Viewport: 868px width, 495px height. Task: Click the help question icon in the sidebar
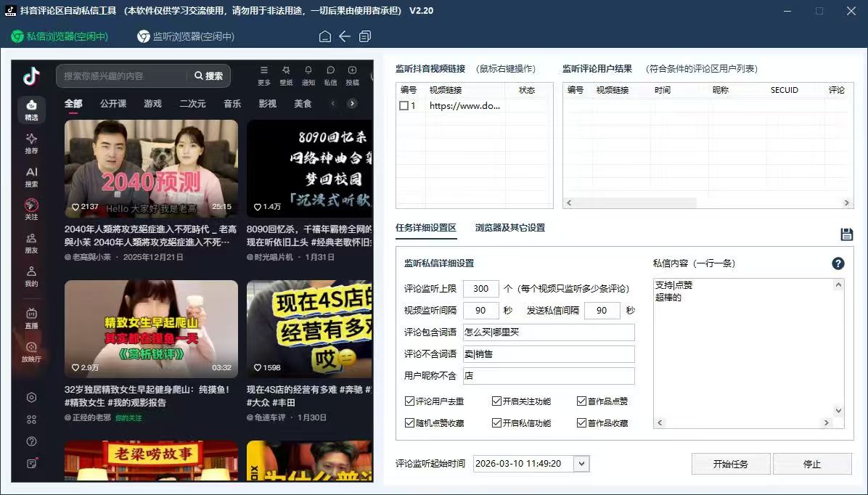coord(31,441)
